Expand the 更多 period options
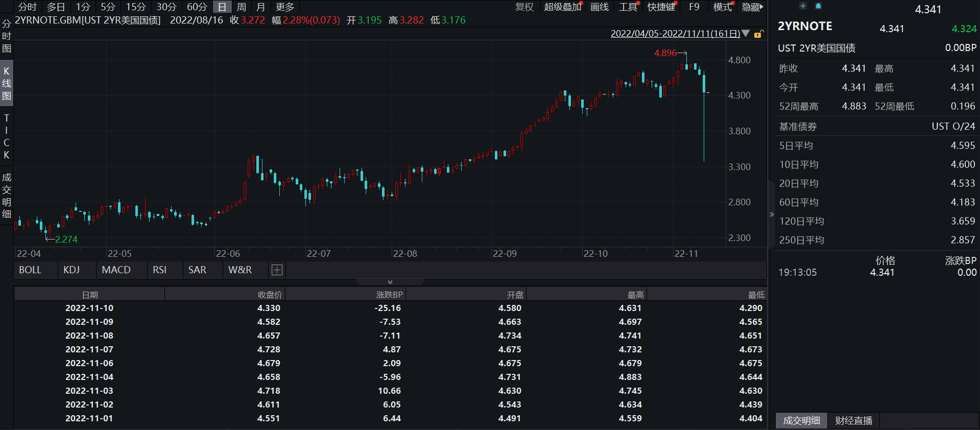This screenshot has height=430, width=980. click(x=284, y=7)
